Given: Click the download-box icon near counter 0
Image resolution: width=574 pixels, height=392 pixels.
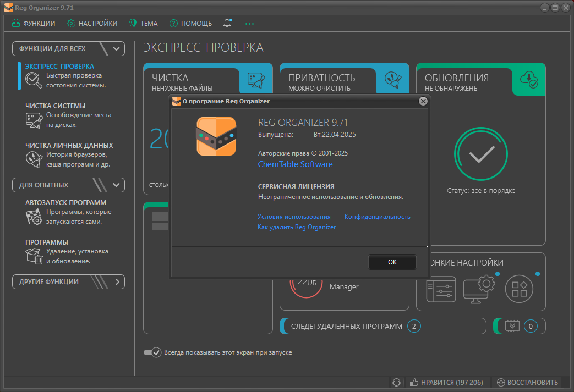Looking at the screenshot, I should click(512, 326).
